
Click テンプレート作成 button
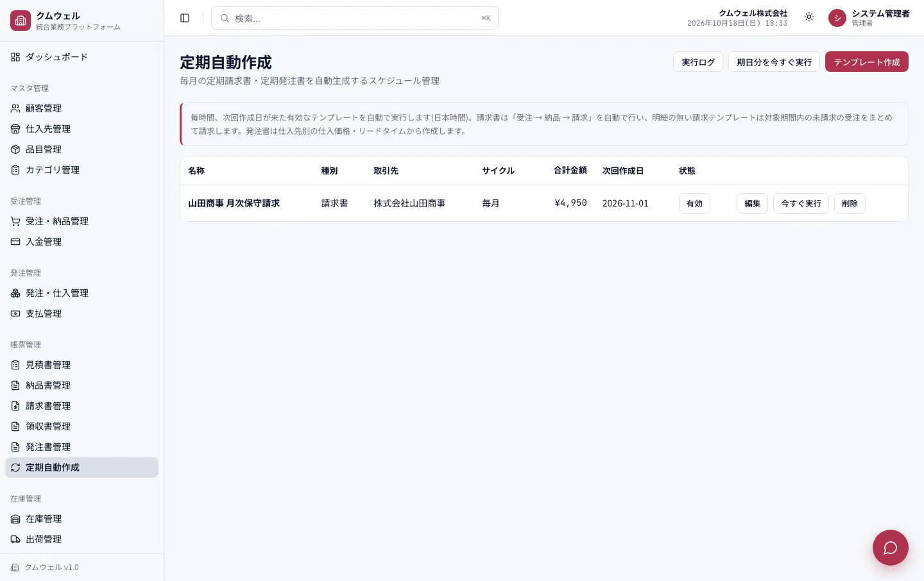pyautogui.click(x=867, y=62)
